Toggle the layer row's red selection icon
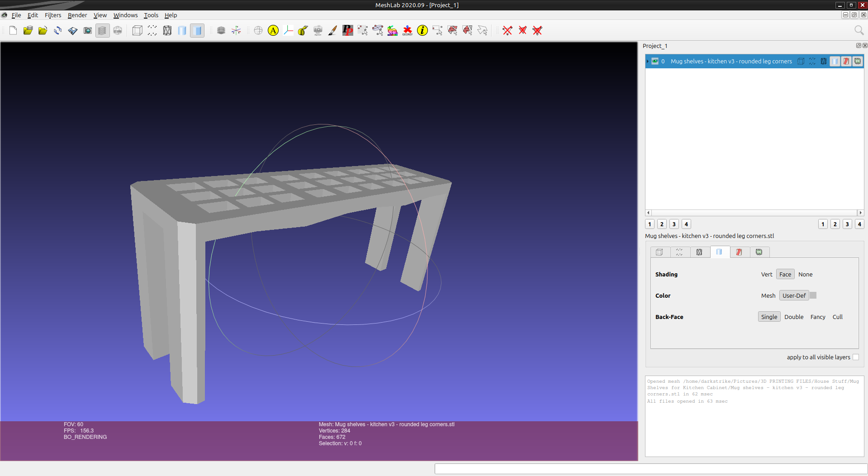This screenshot has width=868, height=476. click(x=846, y=61)
